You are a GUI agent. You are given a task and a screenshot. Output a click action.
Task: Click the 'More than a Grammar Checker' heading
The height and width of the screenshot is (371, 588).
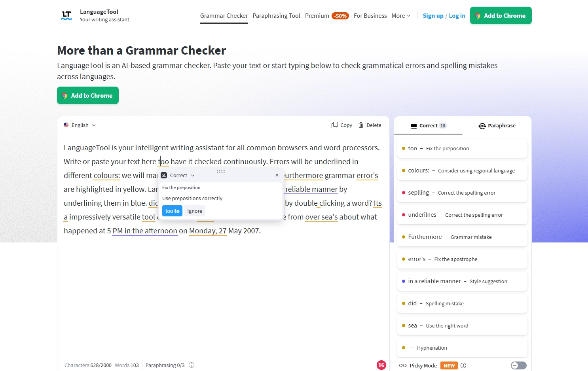point(142,51)
